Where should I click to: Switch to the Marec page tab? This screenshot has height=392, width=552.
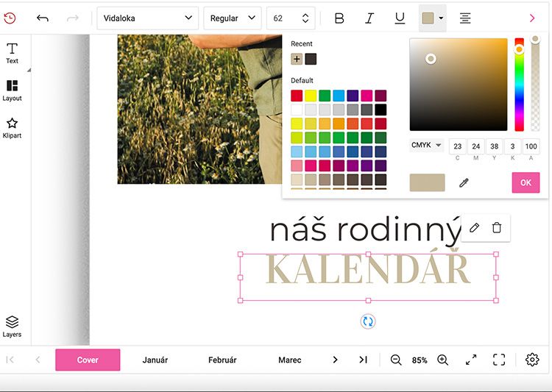pos(290,360)
